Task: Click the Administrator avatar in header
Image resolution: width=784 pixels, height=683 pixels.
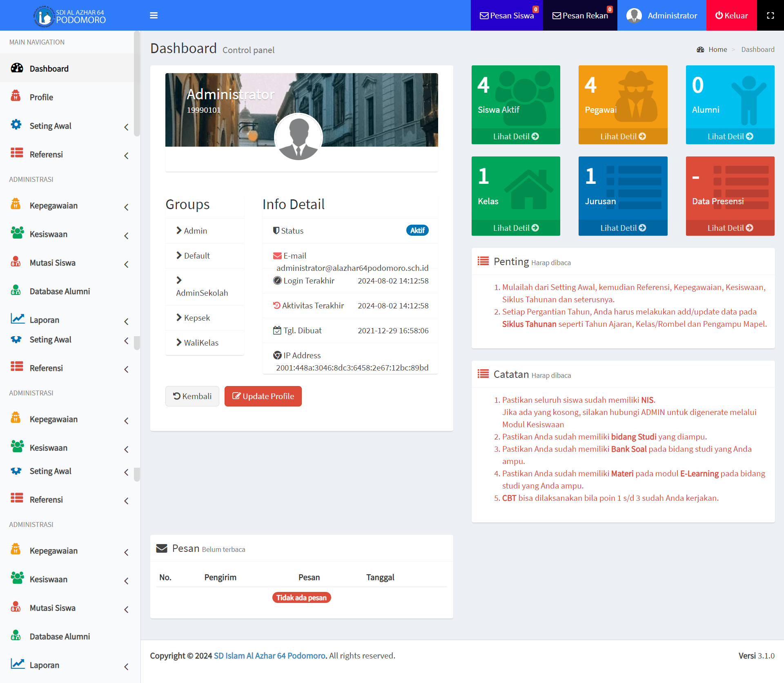Action: [x=634, y=16]
